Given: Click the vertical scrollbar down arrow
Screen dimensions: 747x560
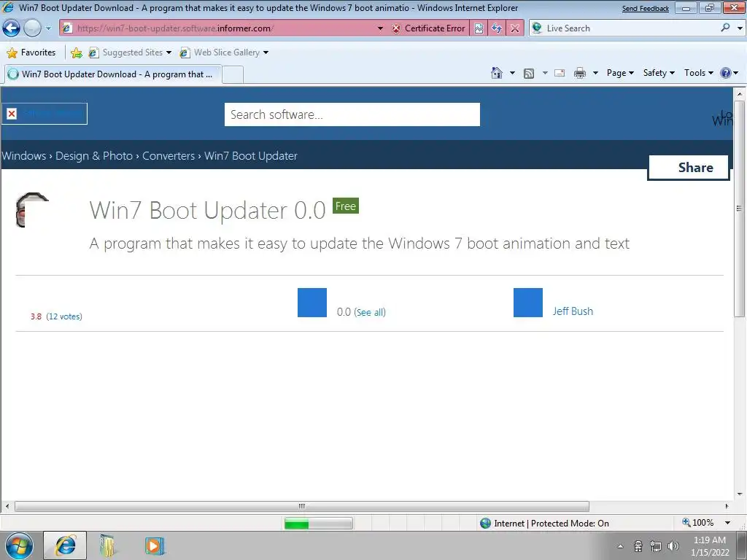Looking at the screenshot, I should pyautogui.click(x=740, y=494).
